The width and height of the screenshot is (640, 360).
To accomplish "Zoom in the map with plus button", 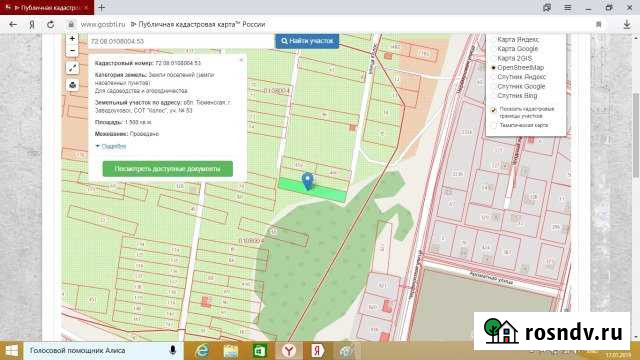I will pyautogui.click(x=72, y=39).
